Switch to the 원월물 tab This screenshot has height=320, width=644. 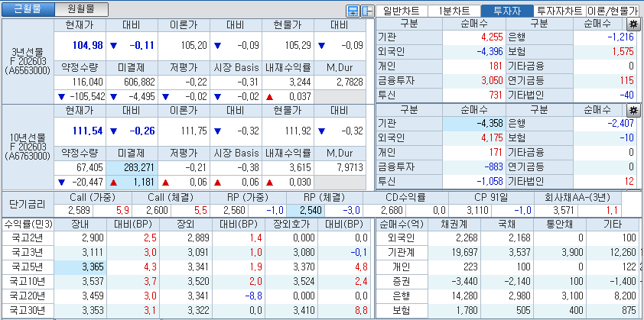click(x=81, y=9)
